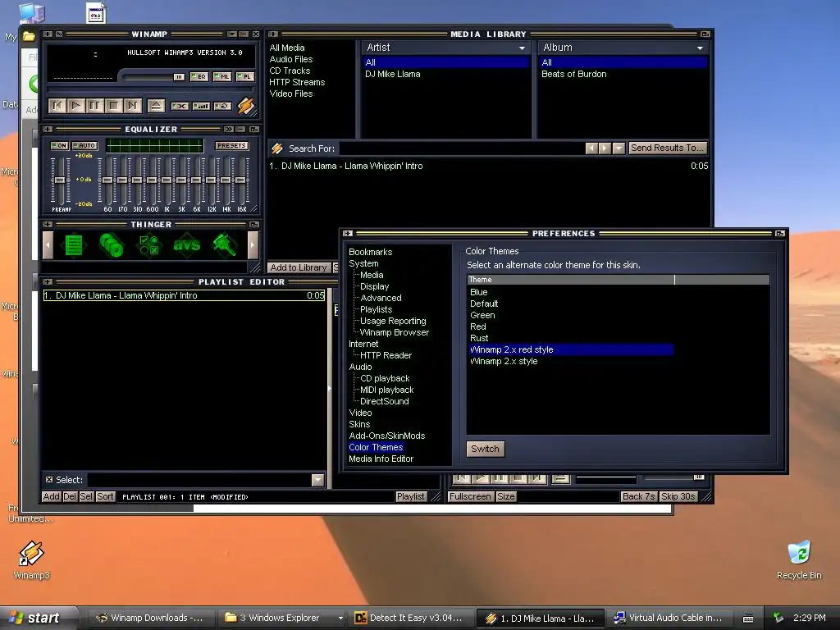Click Thinger right scroll arrow
The width and height of the screenshot is (840, 630).
[253, 245]
